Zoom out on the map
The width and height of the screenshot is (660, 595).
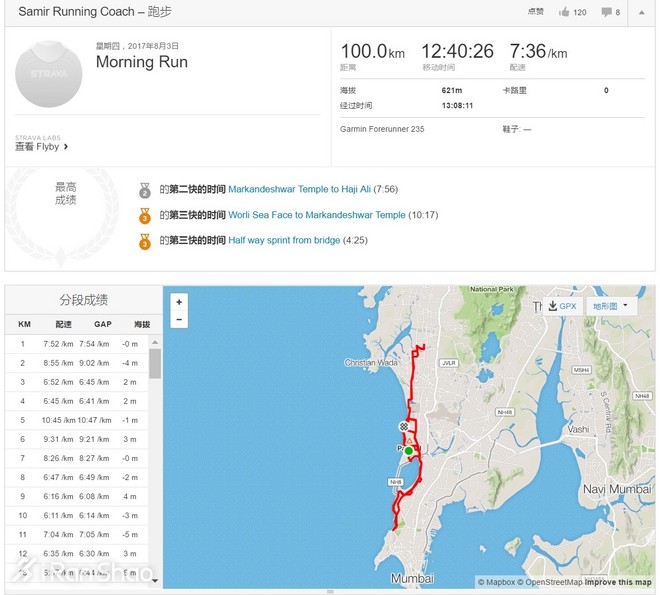tap(179, 320)
